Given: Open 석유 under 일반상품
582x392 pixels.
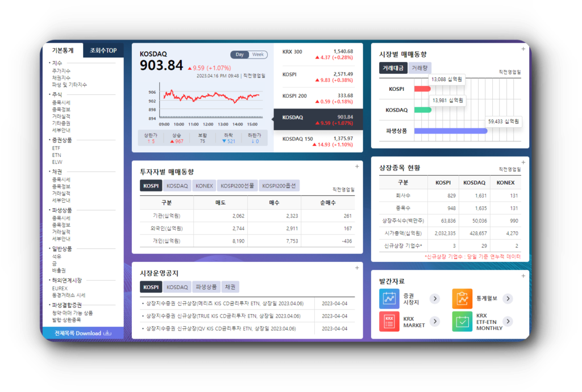Looking at the screenshot, I should (x=57, y=256).
